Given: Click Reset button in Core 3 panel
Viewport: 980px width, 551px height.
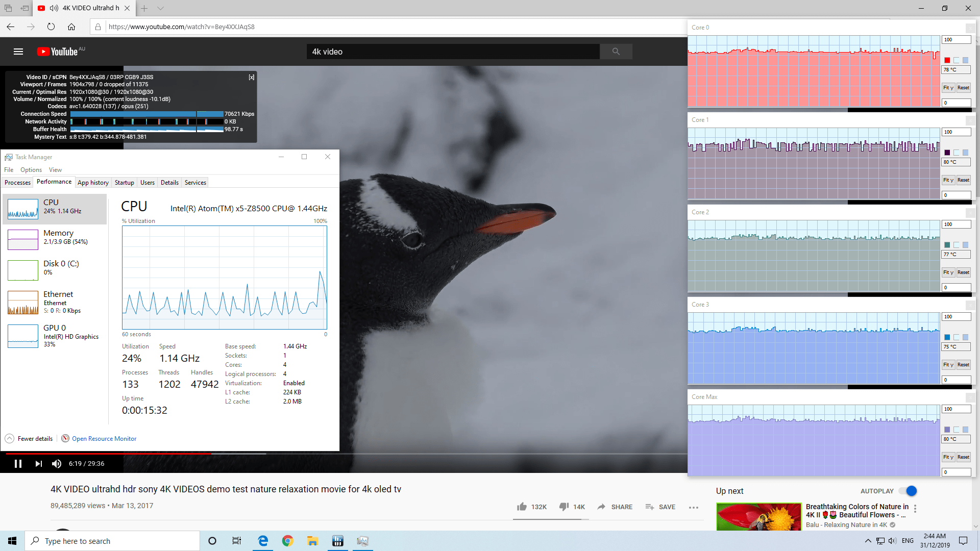Looking at the screenshot, I should tap(964, 365).
